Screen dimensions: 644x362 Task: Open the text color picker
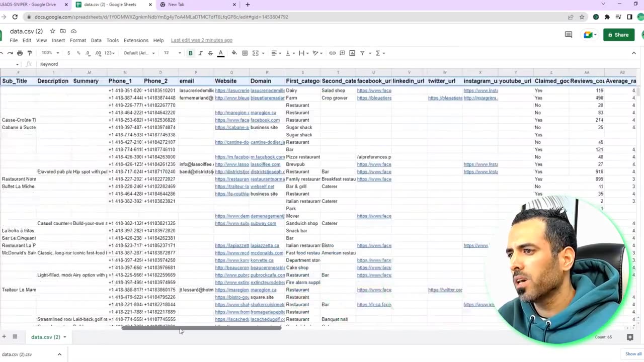click(x=220, y=53)
